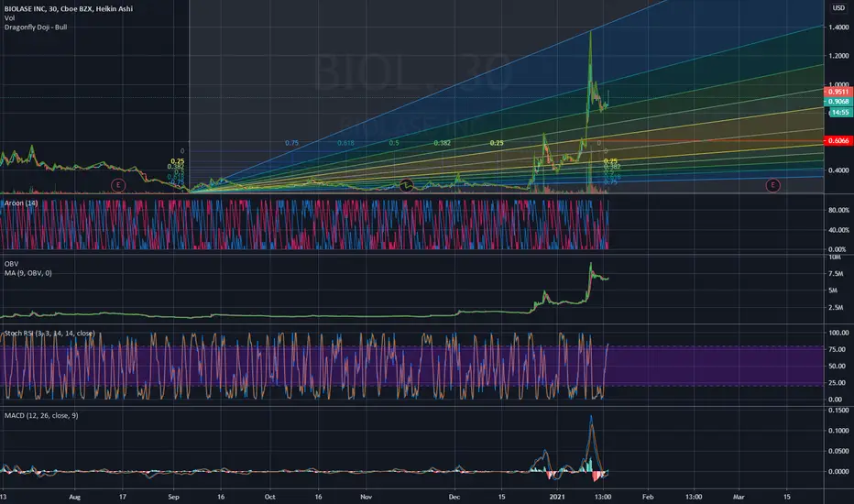
Task: Click the dark event marker between November and December
Action: click(x=406, y=185)
